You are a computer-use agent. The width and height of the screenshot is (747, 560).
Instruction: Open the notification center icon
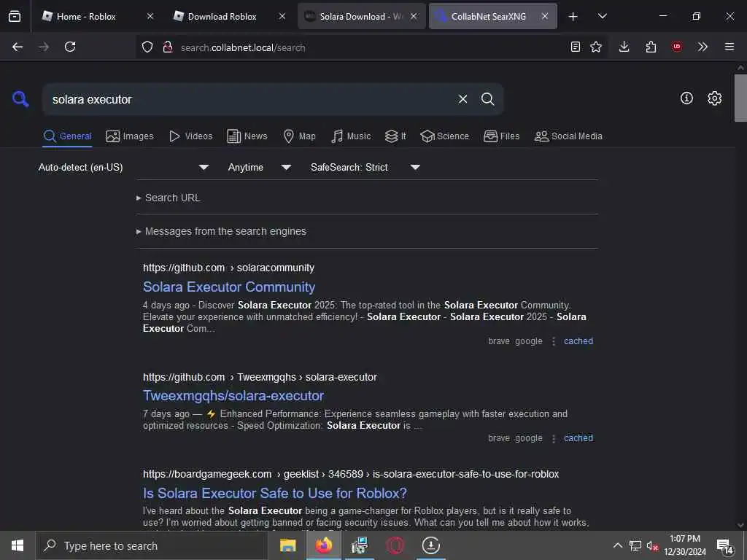[x=725, y=545]
